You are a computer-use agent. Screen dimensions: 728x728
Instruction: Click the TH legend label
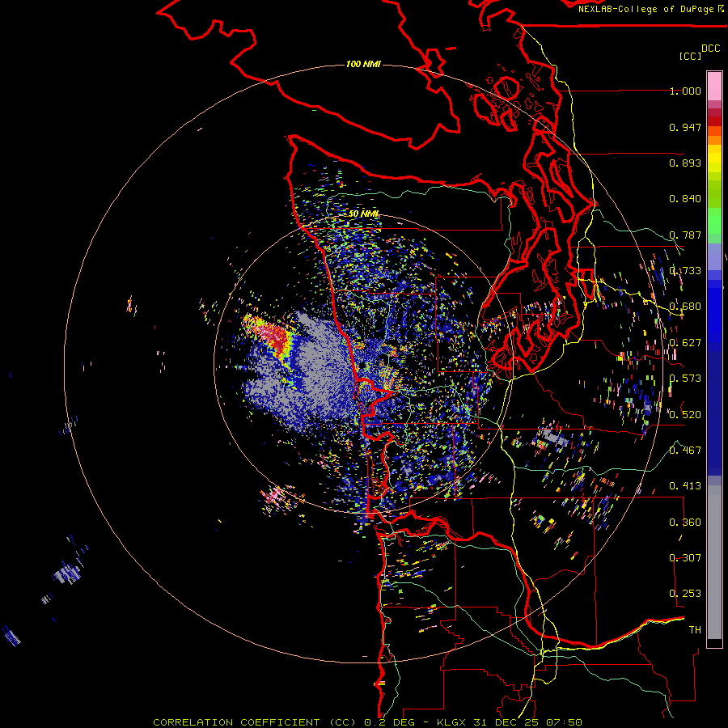pyautogui.click(x=695, y=630)
